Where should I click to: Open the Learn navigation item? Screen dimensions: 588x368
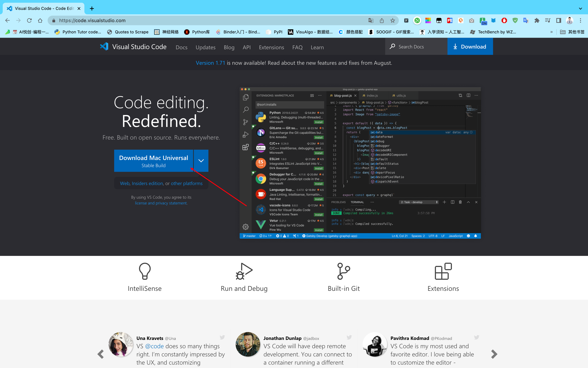317,47
